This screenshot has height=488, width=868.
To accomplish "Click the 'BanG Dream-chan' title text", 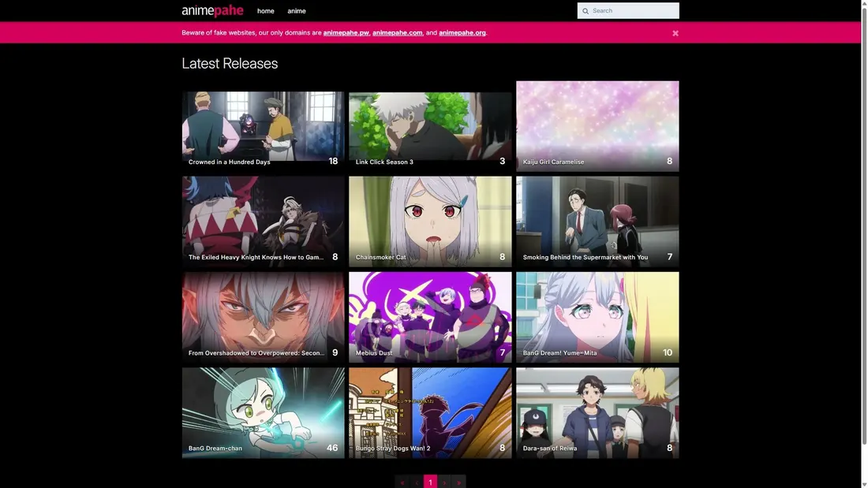I will tap(215, 449).
